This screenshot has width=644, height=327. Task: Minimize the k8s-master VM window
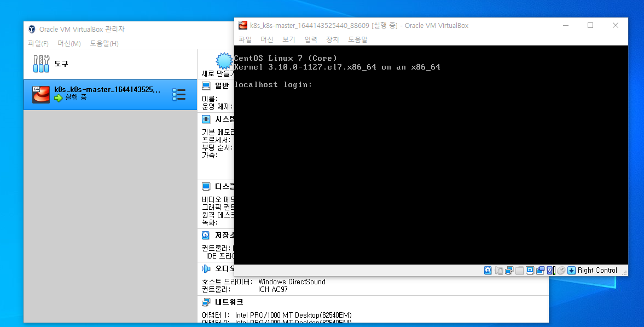point(566,26)
